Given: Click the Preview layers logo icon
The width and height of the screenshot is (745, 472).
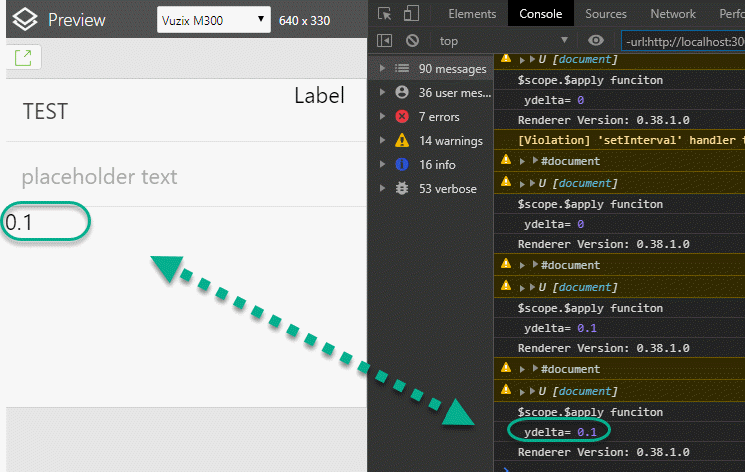Looking at the screenshot, I should tap(25, 19).
